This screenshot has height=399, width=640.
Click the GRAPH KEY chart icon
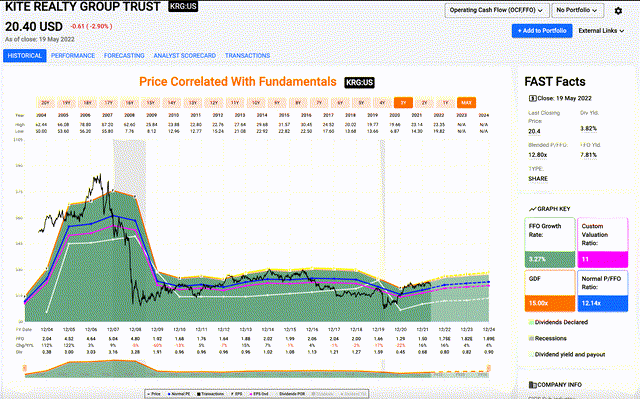click(532, 209)
